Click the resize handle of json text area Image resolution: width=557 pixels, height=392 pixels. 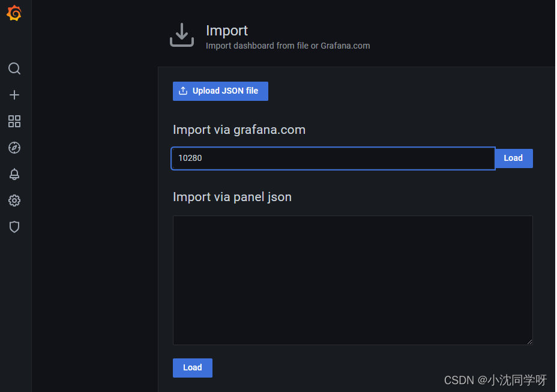point(529,342)
